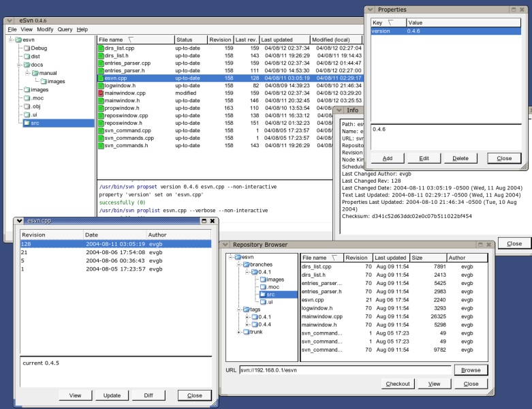This screenshot has width=532, height=409.
Task: Collapse the manual folder in eSvn tree
Action: point(28,73)
